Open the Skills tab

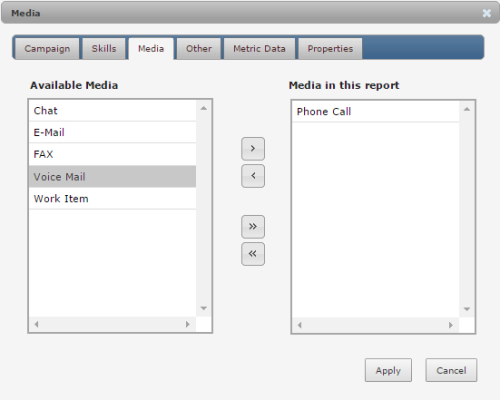104,49
